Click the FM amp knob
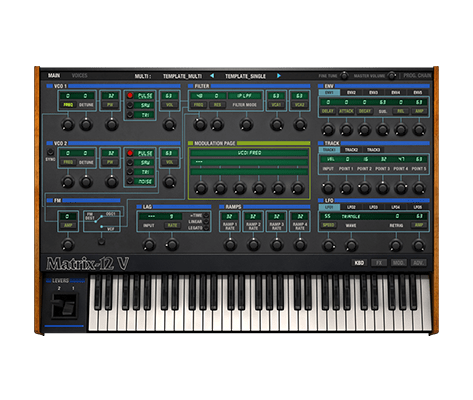Image resolution: width=473 pixels, height=400 pixels. [68, 245]
